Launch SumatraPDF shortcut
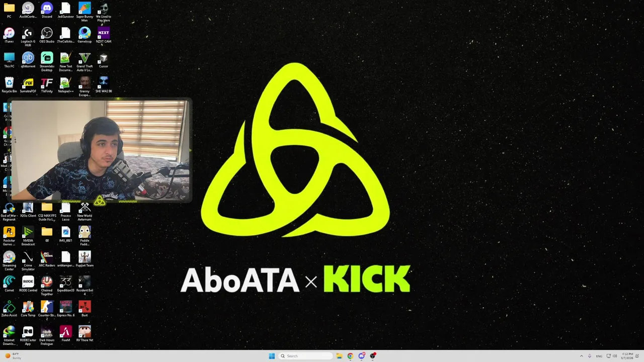Screen dimensions: 644x362 tap(28, 84)
